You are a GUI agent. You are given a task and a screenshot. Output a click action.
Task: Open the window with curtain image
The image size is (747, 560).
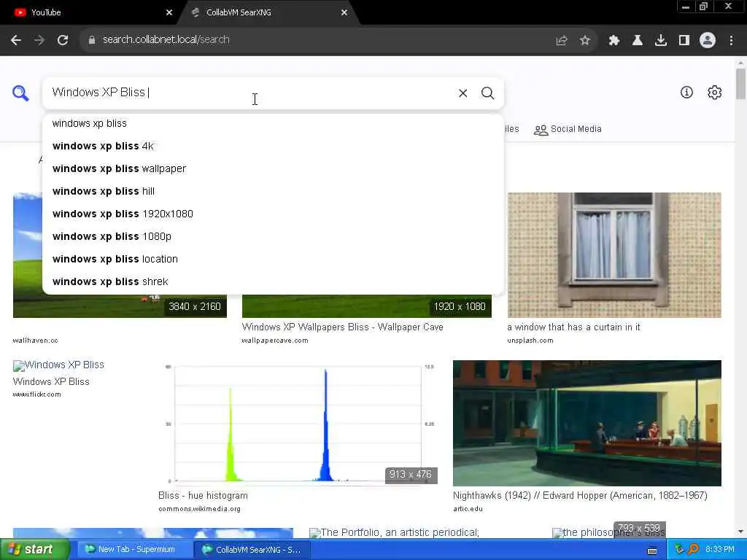614,254
